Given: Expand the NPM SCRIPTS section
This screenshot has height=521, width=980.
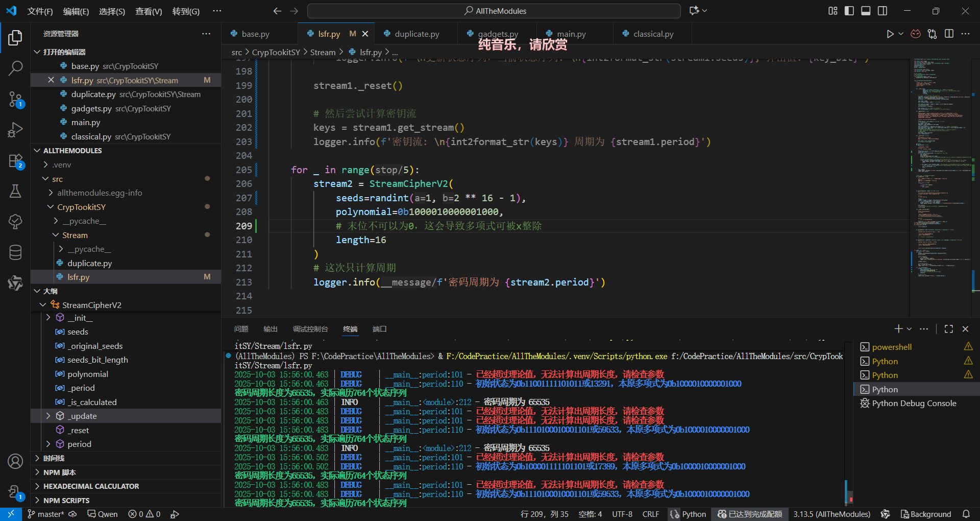Looking at the screenshot, I should tap(66, 501).
